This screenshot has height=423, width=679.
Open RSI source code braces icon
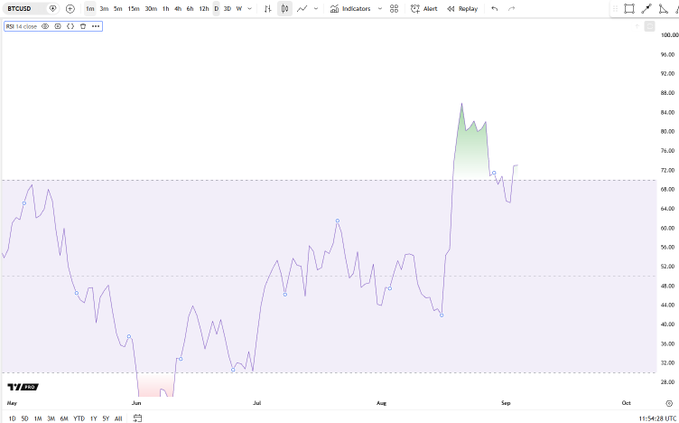[70, 26]
